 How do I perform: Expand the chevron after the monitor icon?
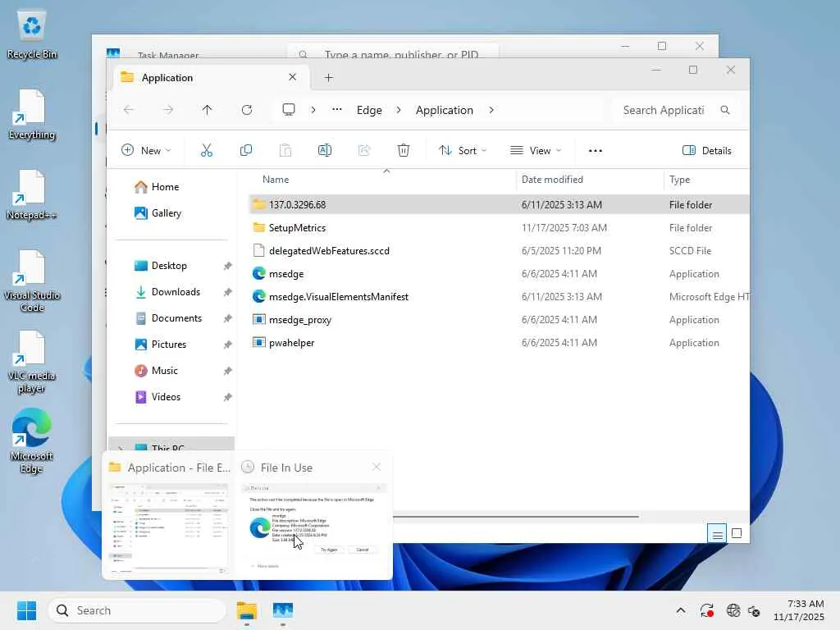tap(313, 110)
